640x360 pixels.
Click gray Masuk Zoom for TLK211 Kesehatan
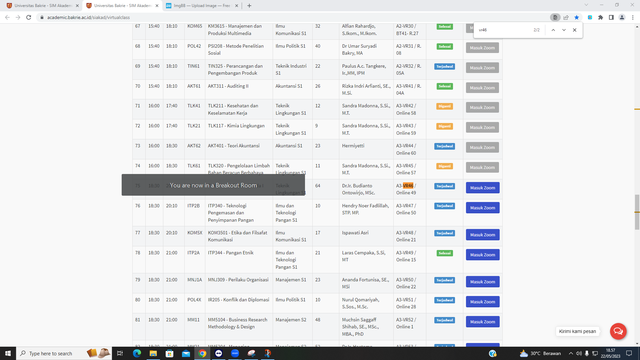pos(482,107)
